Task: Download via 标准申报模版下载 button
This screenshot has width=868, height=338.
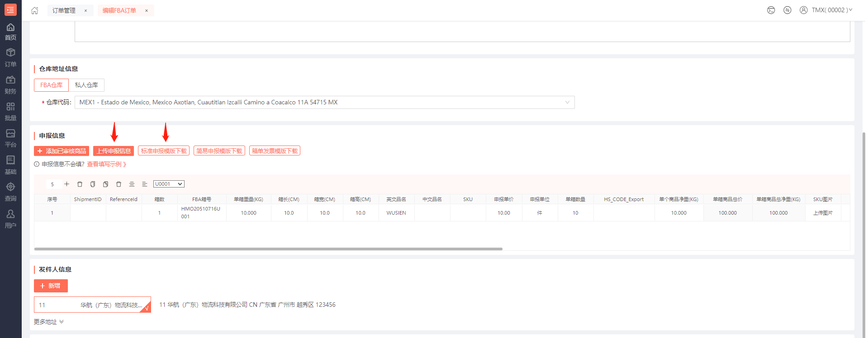Action: coord(164,151)
